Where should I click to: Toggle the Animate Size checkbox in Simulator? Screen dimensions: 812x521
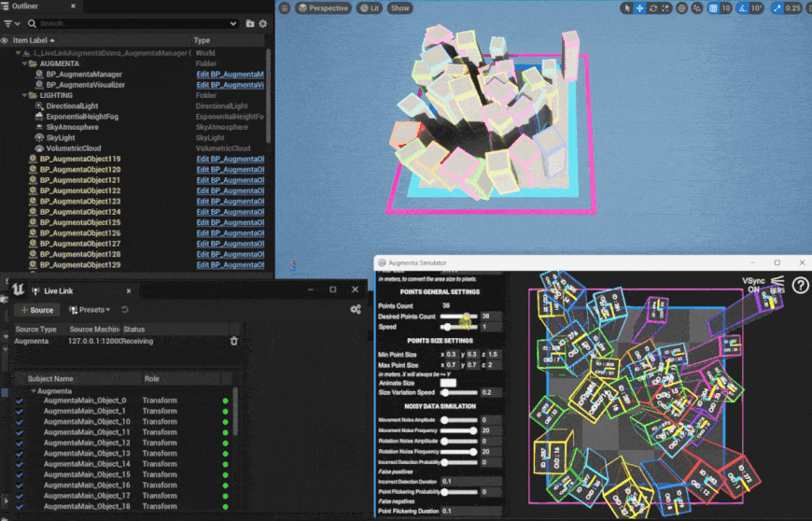(x=448, y=383)
